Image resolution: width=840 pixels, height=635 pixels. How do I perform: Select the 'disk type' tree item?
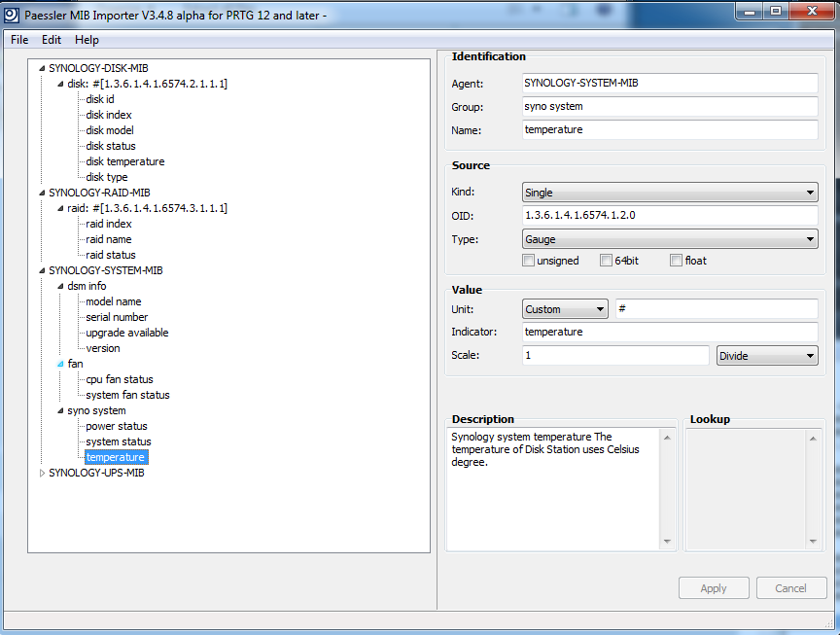(107, 177)
